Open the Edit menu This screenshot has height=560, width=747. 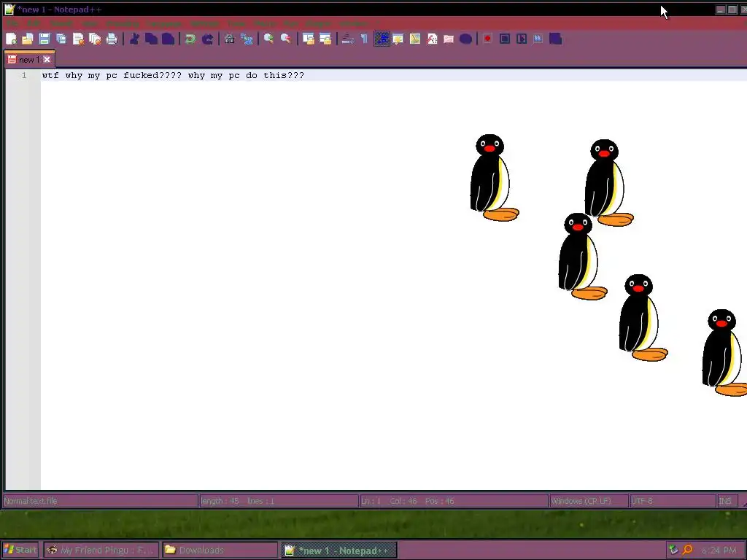[x=34, y=23]
